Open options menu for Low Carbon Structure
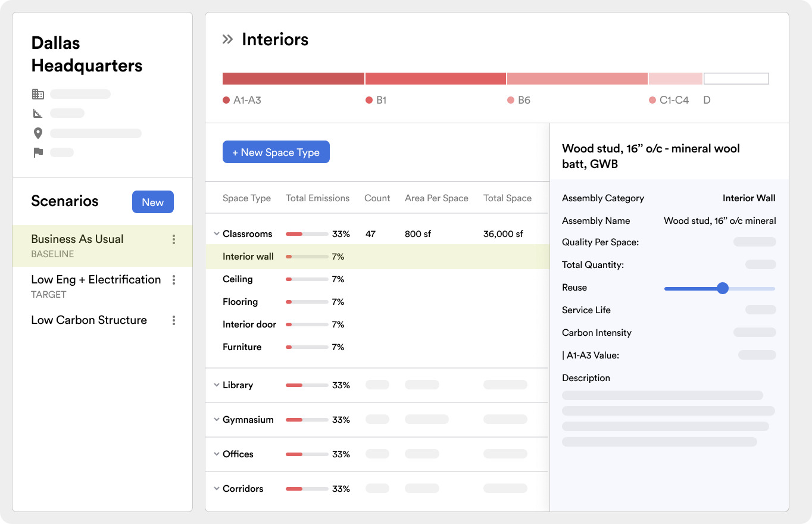This screenshot has height=524, width=812. coord(174,320)
